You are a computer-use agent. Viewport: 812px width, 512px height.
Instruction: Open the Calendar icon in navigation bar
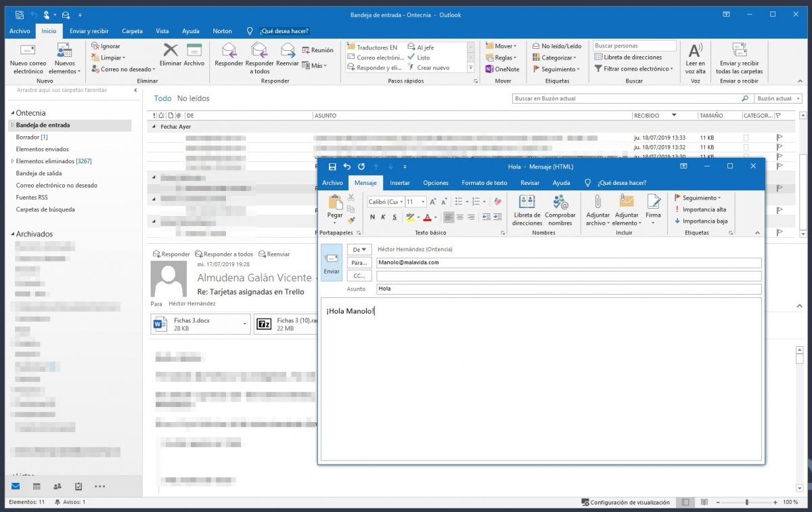tap(37, 486)
